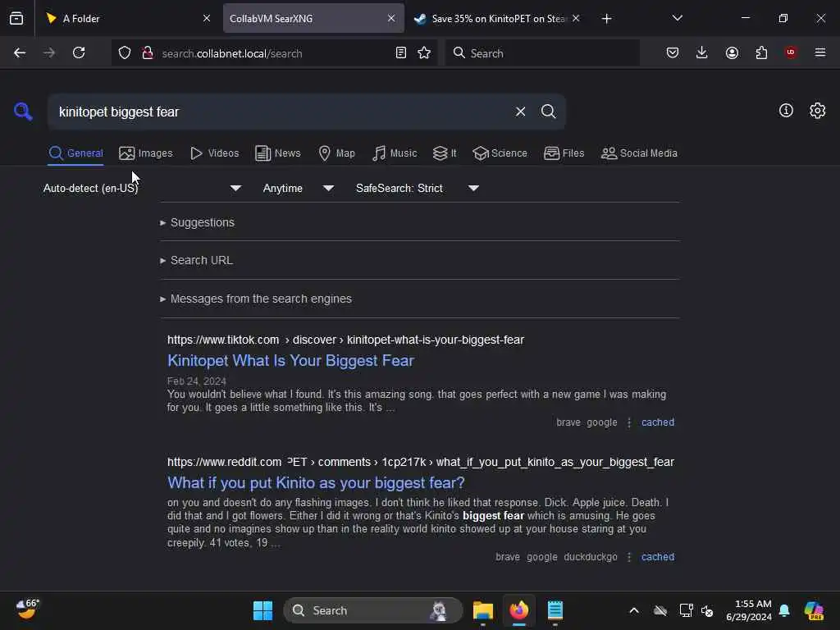Open the Firefox hamburger menu
840x630 pixels.
[x=820, y=53]
